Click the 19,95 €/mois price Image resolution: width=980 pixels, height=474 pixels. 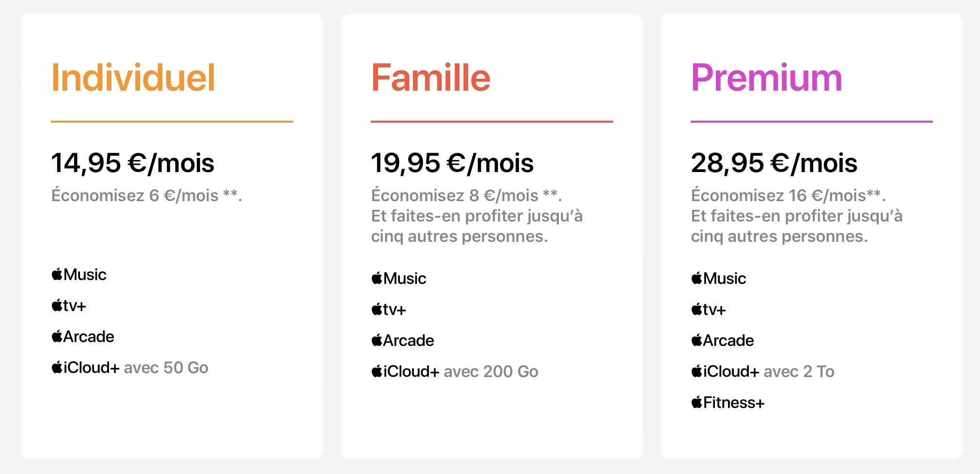tap(452, 163)
